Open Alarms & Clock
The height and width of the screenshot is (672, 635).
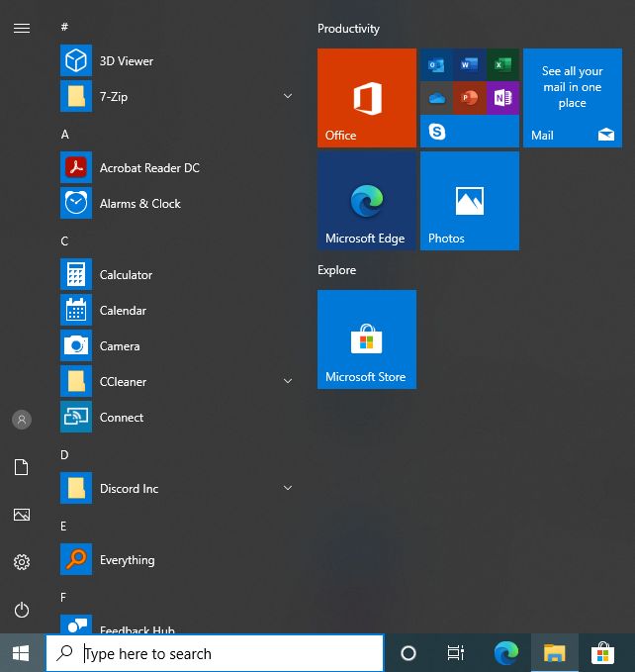point(139,204)
